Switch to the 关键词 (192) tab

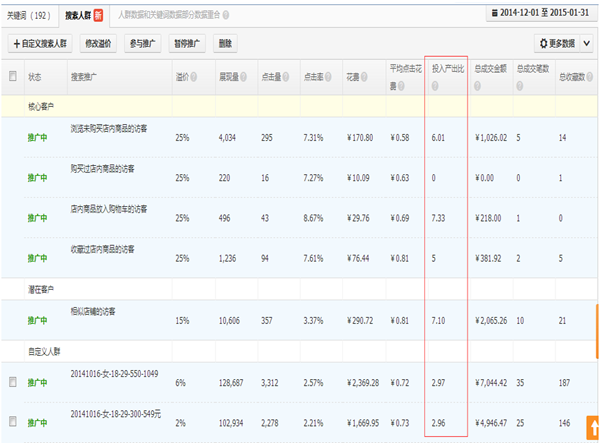coord(29,16)
